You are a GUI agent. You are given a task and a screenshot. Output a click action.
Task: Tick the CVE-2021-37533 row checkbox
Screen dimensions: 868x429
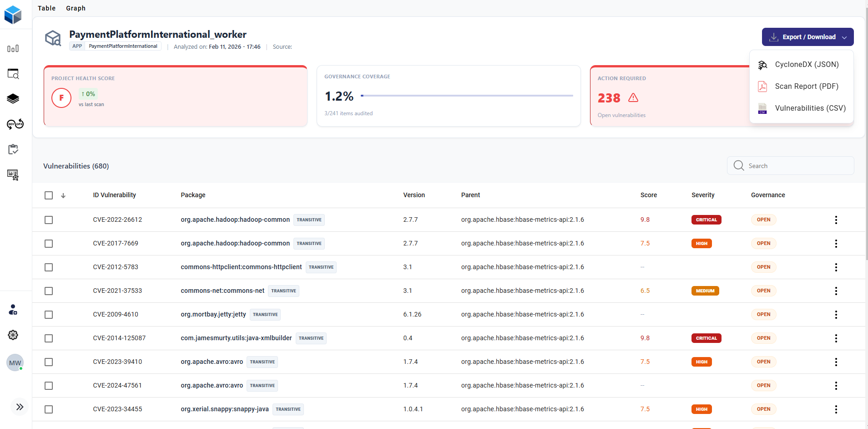49,291
